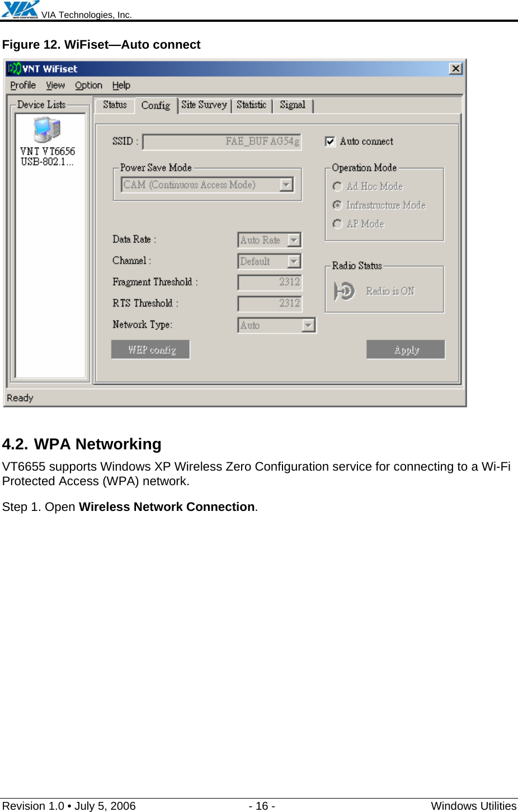The height and width of the screenshot is (812, 518).
Task: Click the WEP config button
Action: pos(150,350)
